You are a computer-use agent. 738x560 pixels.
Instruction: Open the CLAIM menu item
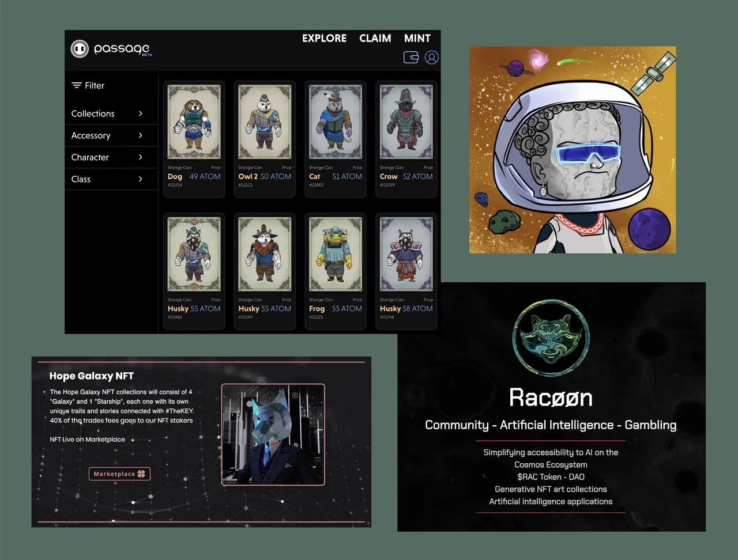point(375,38)
